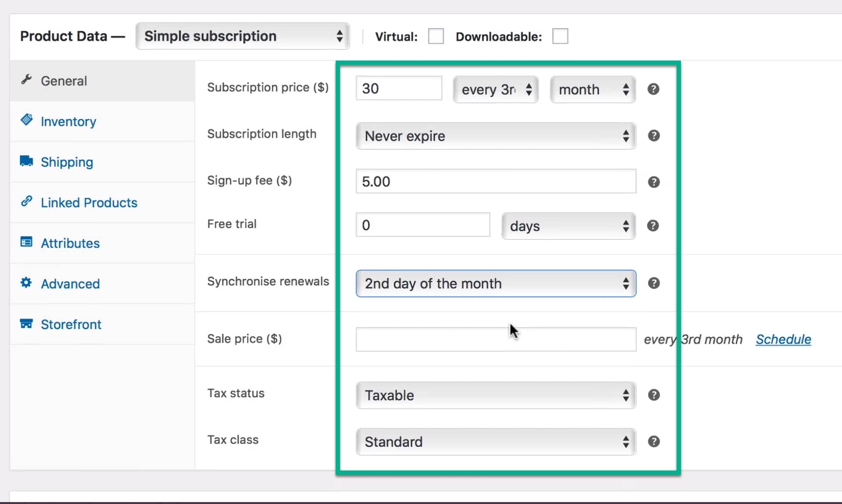Click the Sign-up fee field showing 5.00
Image resolution: width=842 pixels, height=504 pixels.
click(496, 182)
